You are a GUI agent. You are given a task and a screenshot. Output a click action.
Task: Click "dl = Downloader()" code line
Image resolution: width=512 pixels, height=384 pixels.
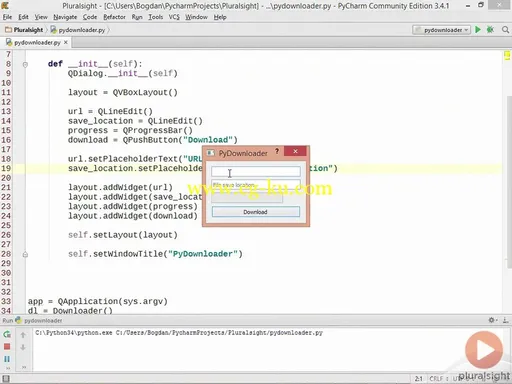point(70,311)
